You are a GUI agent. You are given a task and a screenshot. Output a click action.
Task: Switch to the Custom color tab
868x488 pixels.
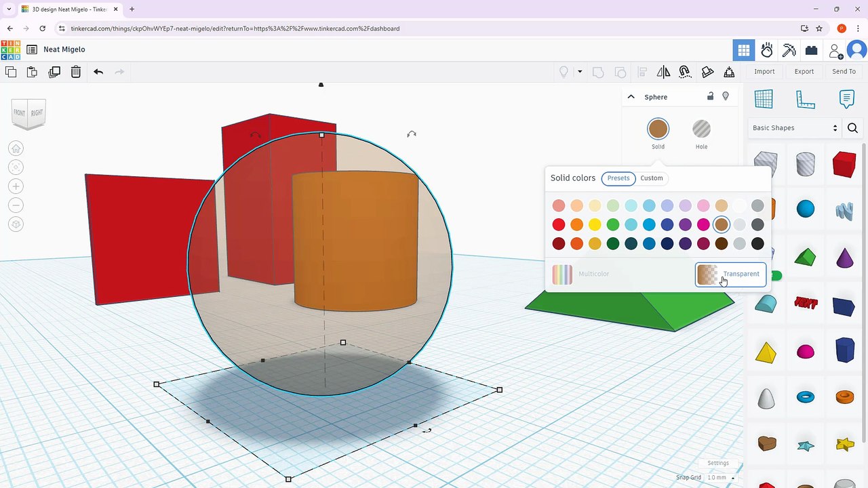[x=652, y=178]
